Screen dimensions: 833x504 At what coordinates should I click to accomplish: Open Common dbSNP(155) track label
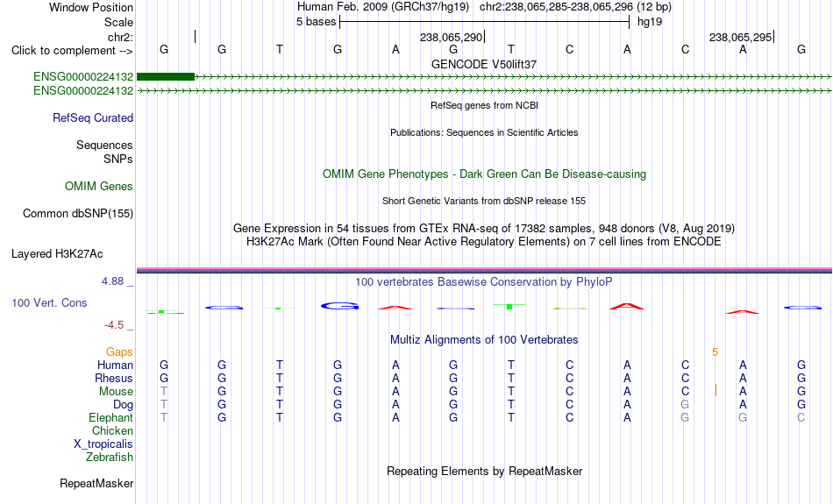click(x=77, y=214)
